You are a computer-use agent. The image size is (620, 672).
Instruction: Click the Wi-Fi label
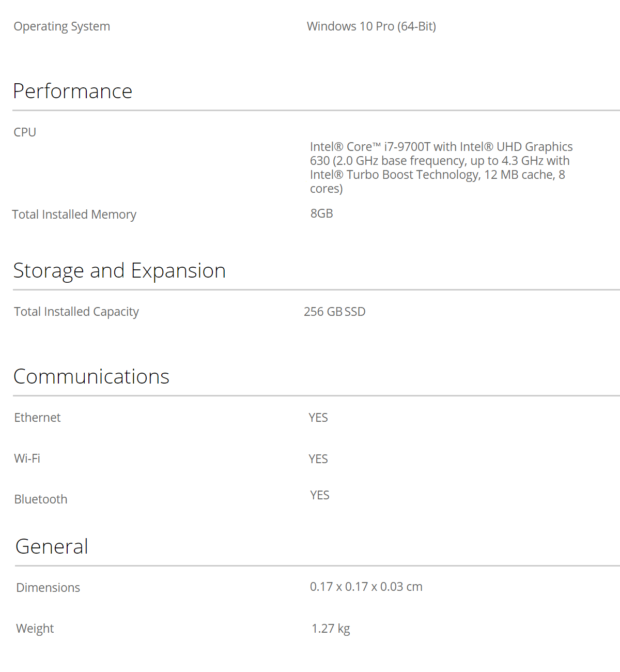click(x=27, y=459)
